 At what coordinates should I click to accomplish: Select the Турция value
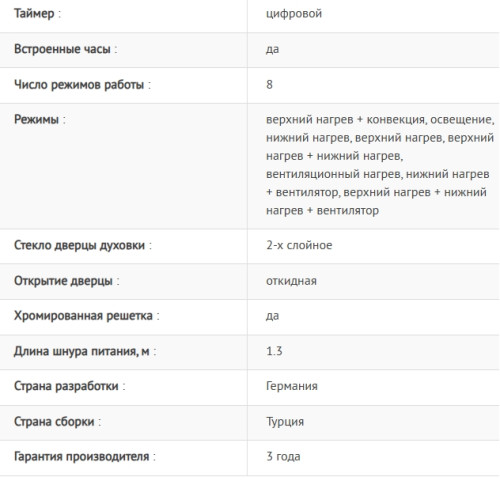click(285, 422)
